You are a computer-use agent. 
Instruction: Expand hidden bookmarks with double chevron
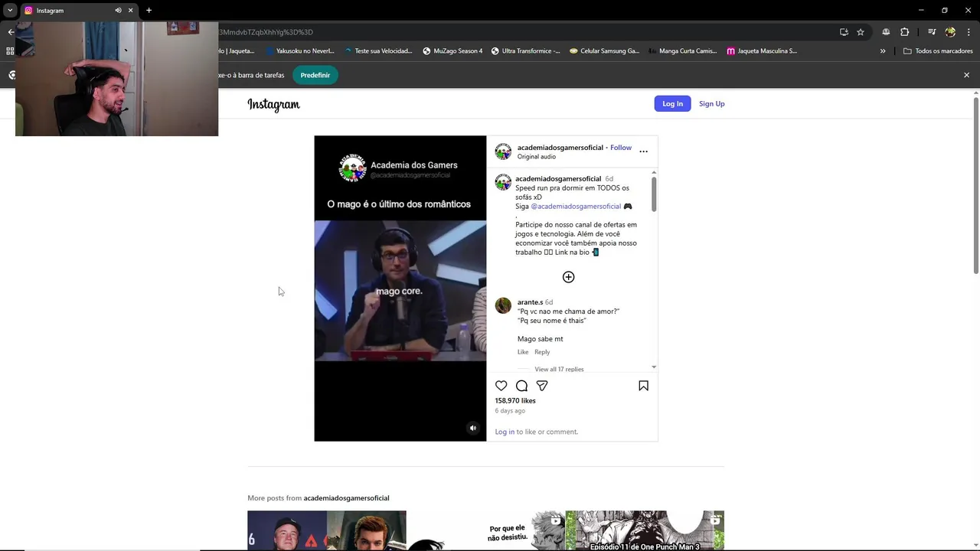[883, 51]
